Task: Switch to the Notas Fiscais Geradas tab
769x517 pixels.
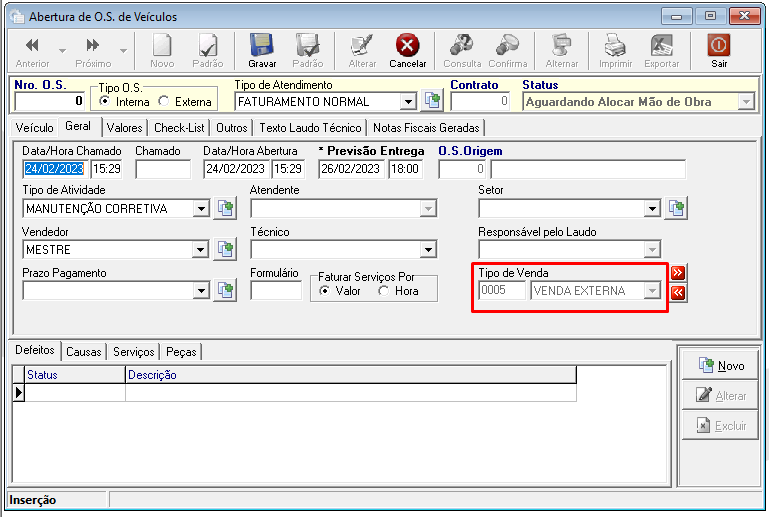Action: [x=426, y=128]
